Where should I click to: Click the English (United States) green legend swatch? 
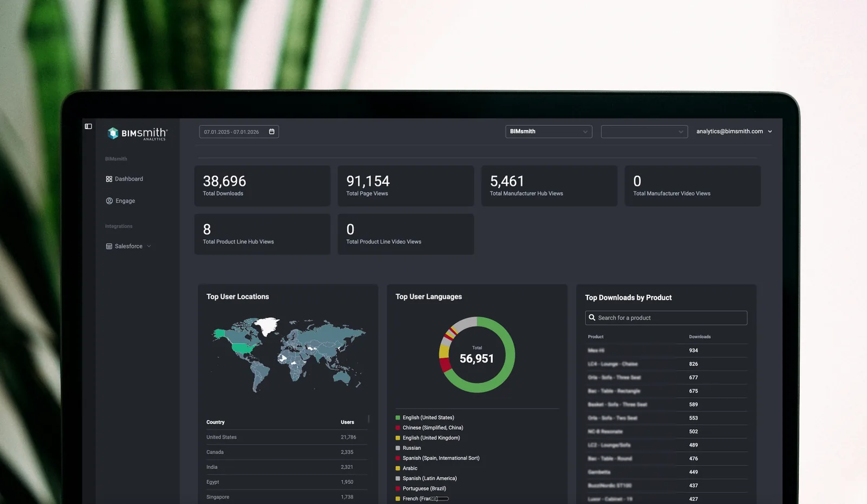pos(398,418)
